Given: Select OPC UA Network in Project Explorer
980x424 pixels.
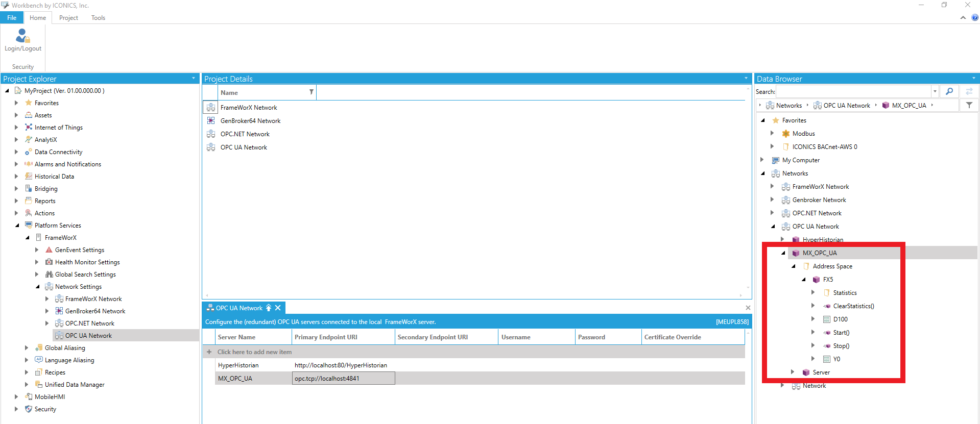Looking at the screenshot, I should [x=88, y=336].
